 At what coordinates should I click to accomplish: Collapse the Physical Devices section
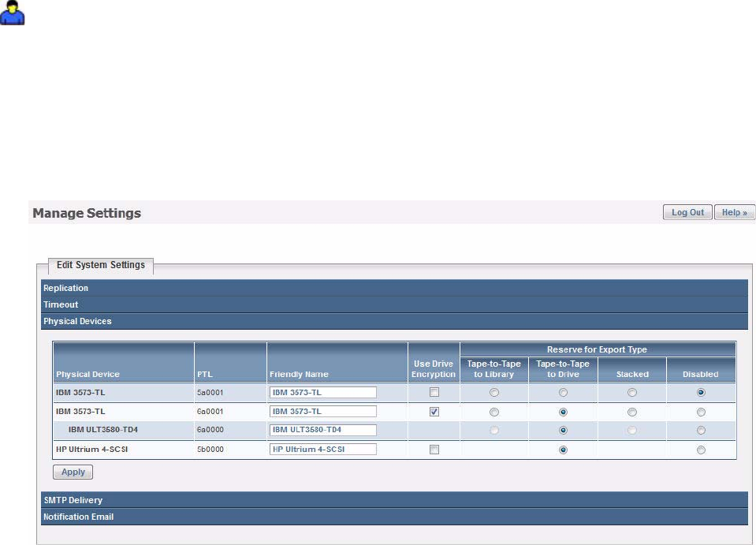pos(394,321)
